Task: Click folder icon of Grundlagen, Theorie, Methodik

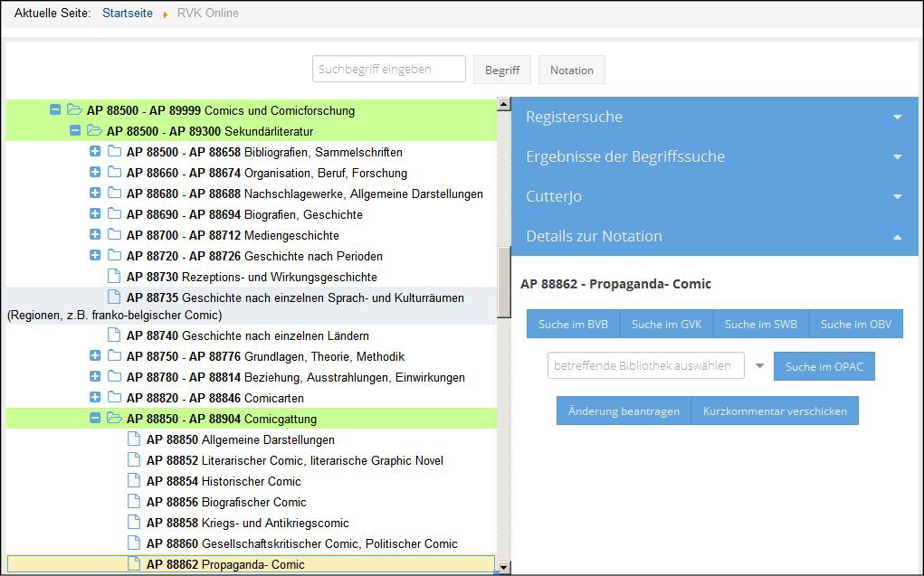Action: [x=114, y=355]
